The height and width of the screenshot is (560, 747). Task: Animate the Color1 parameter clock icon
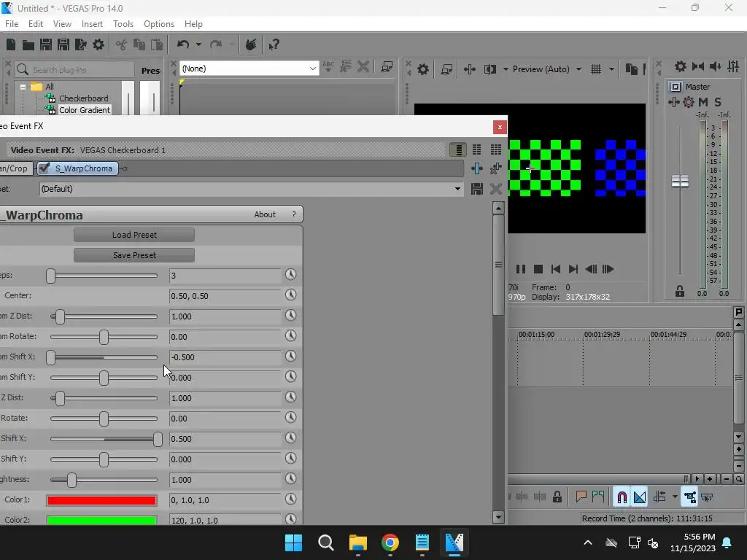(x=290, y=499)
